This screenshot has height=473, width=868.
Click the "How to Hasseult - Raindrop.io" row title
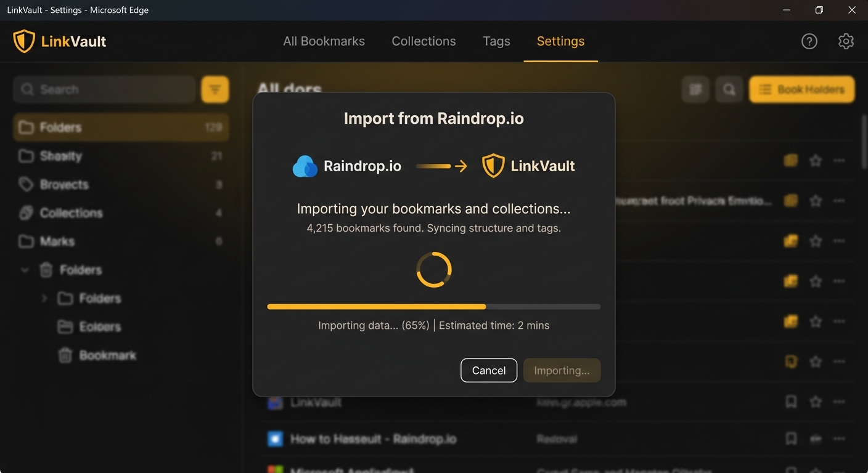click(x=373, y=439)
